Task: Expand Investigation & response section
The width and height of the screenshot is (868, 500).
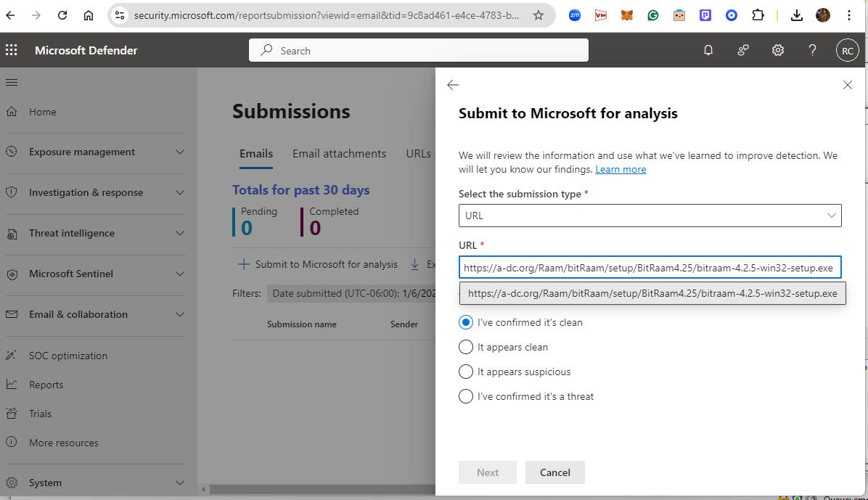Action: click(180, 192)
